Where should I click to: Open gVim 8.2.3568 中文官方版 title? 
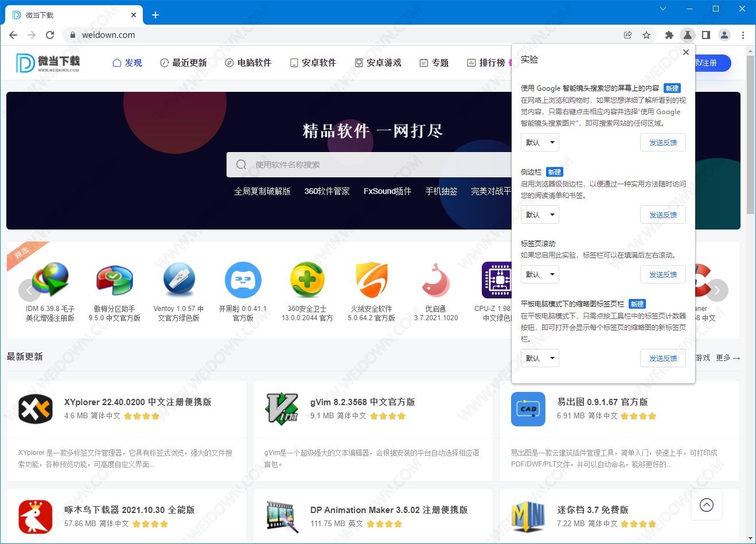[363, 402]
